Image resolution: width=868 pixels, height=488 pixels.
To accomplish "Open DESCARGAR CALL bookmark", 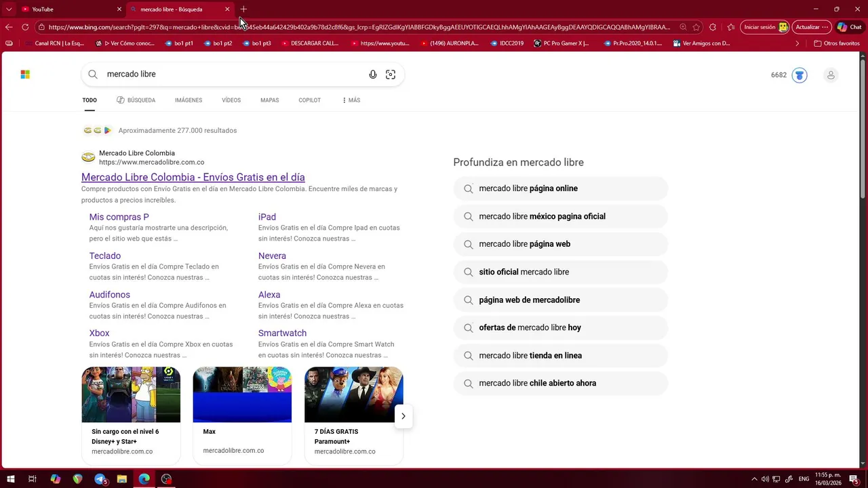I will point(309,43).
